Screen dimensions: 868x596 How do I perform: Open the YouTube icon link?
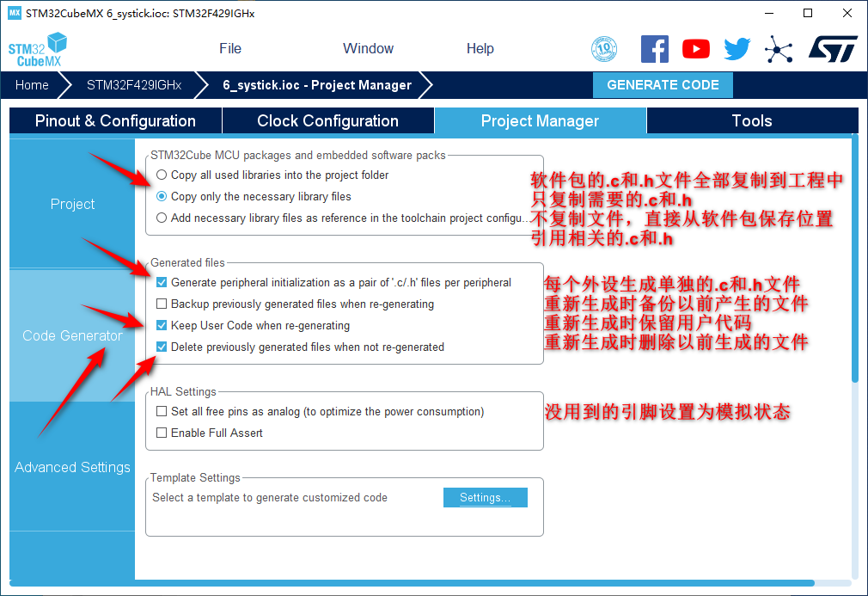(696, 49)
